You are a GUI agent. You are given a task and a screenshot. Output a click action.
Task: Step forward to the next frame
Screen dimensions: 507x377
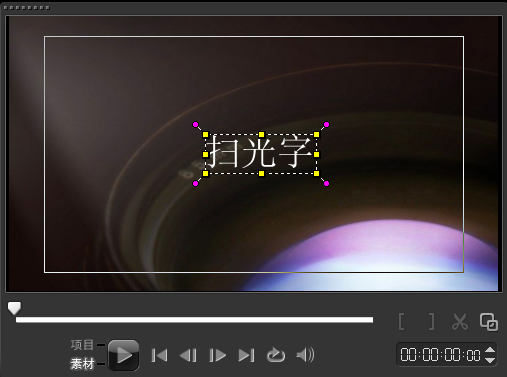coord(217,355)
